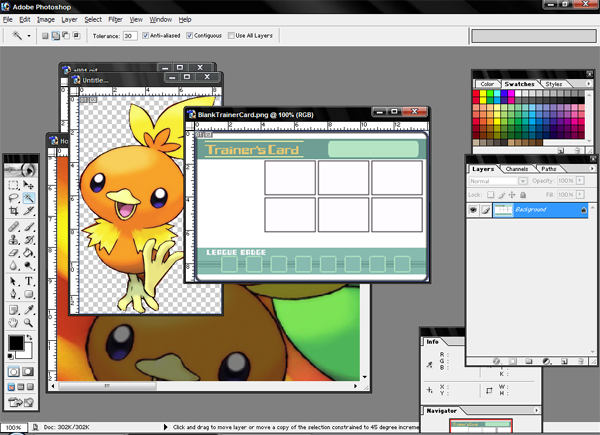Pick the red swatch in Swatches panel
Image resolution: width=600 pixels, height=435 pixels.
[476, 93]
